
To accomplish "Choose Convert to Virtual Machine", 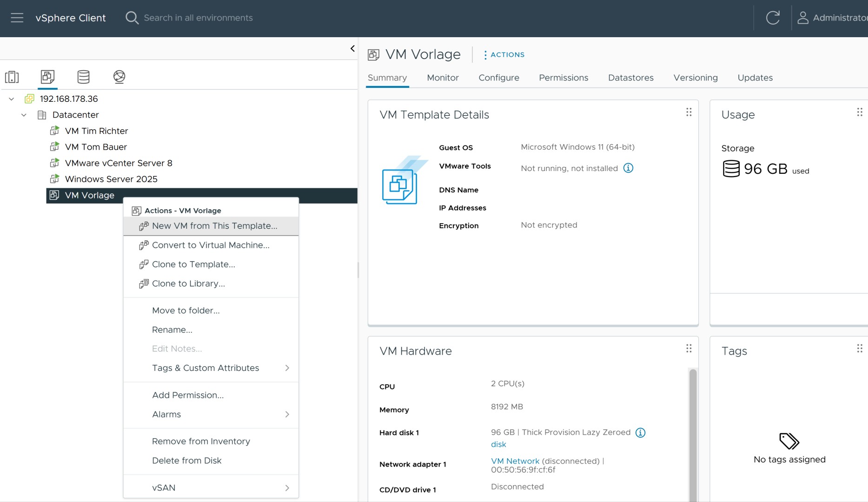I will coord(211,245).
